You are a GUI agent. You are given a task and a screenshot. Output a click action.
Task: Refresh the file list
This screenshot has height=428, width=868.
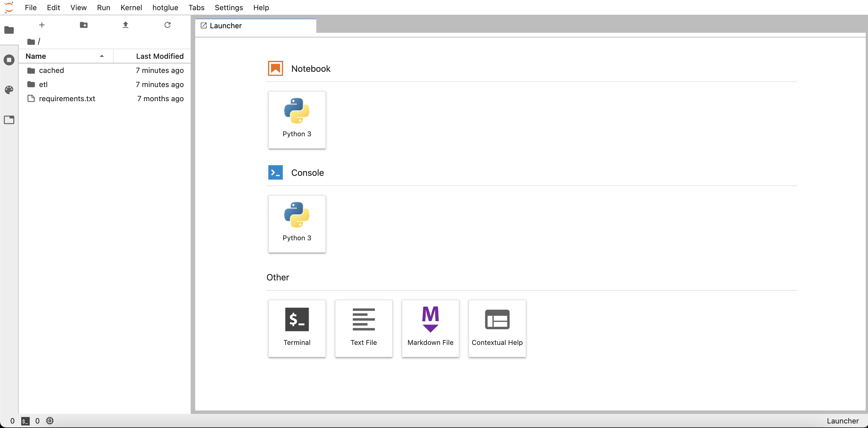[x=167, y=25]
